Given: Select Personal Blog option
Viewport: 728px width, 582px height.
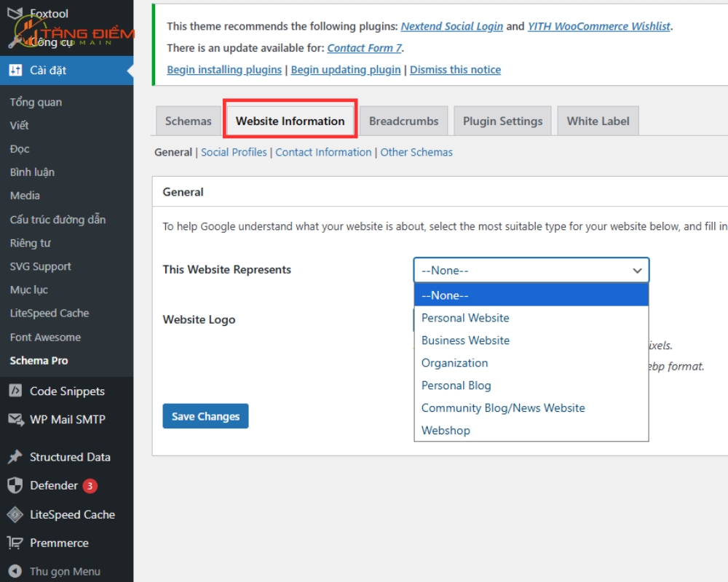Looking at the screenshot, I should [x=531, y=386].
